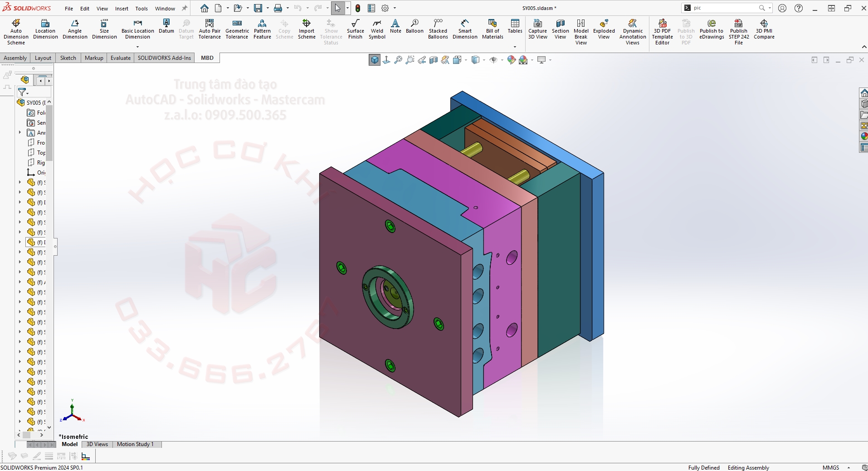Choose the Angle Dimension tool

point(75,29)
